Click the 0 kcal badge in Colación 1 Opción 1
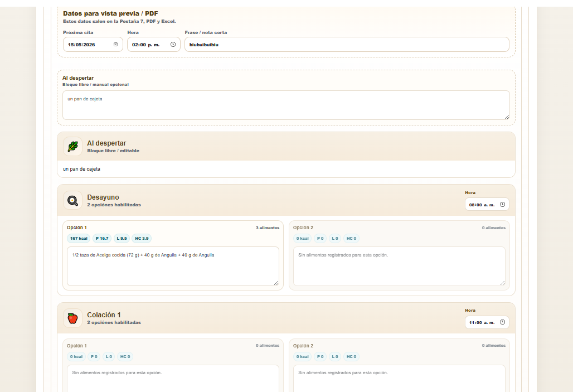573x392 pixels. 76,356
